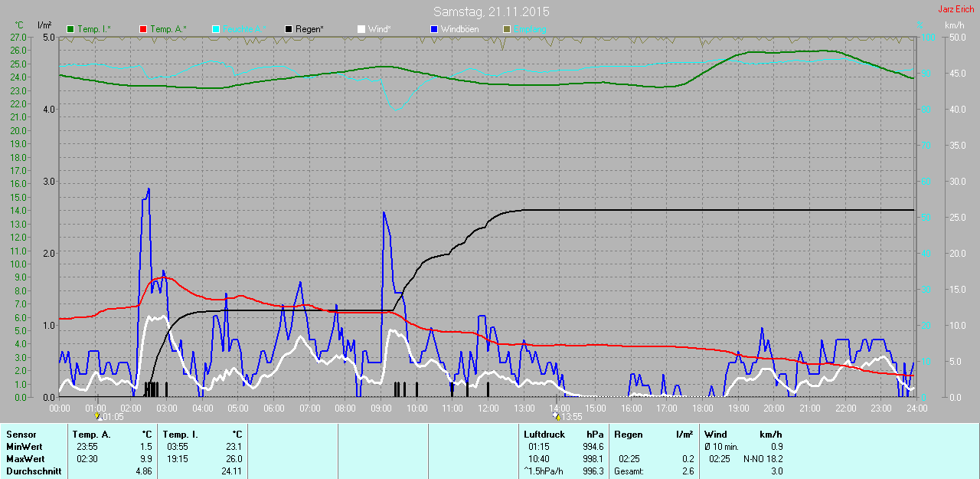The width and height of the screenshot is (980, 479).
Task: Toggle the cyan humidity legend square
Action: (x=216, y=29)
